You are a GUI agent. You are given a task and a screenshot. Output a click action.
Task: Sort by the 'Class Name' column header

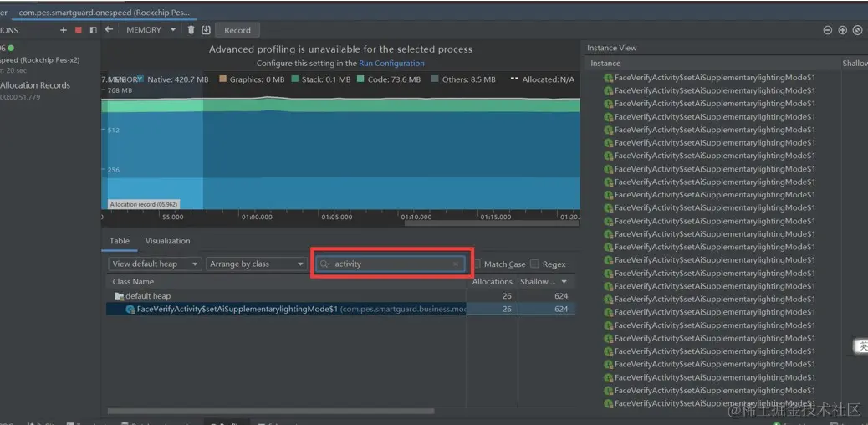pos(134,282)
